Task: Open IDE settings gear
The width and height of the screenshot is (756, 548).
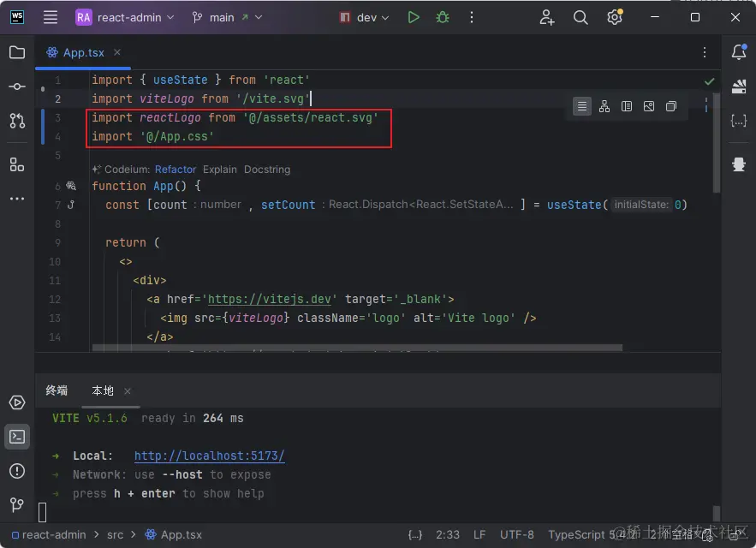Action: coord(614,17)
